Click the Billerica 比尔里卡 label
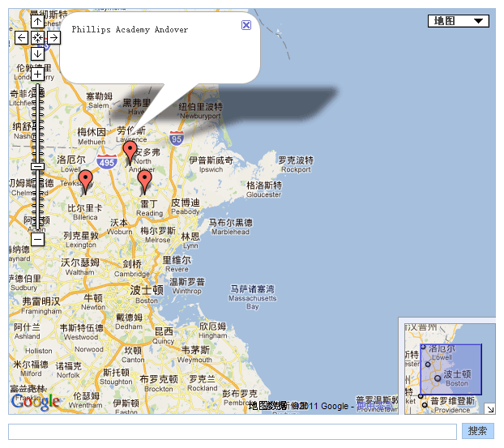Viewport: 504px width, 448px height. (x=85, y=212)
